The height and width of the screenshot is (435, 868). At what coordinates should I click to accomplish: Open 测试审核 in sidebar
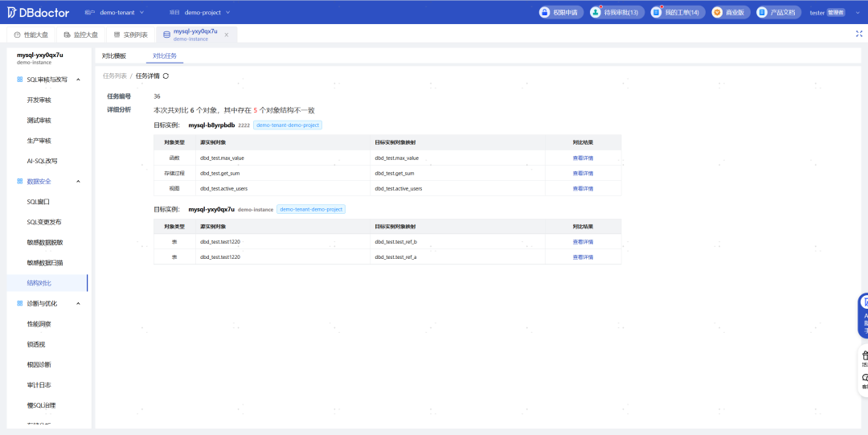tap(39, 121)
